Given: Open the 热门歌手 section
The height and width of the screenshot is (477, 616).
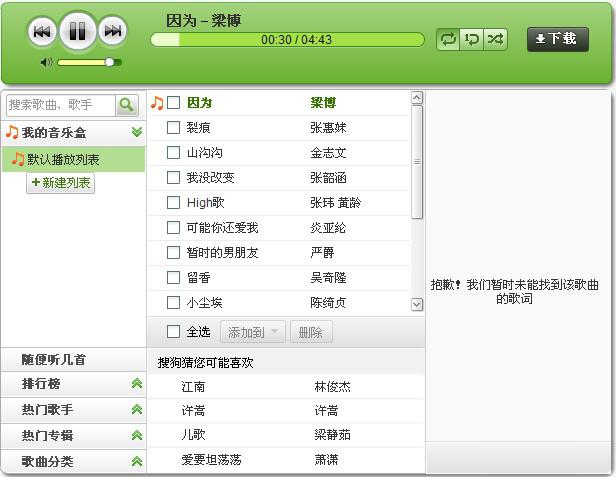Looking at the screenshot, I should (x=47, y=410).
